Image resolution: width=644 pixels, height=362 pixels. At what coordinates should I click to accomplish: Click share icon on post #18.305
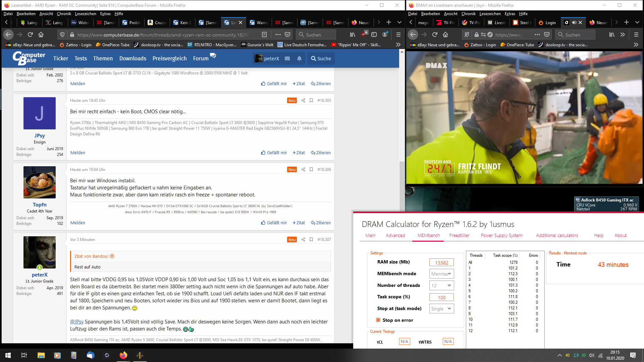(x=303, y=101)
